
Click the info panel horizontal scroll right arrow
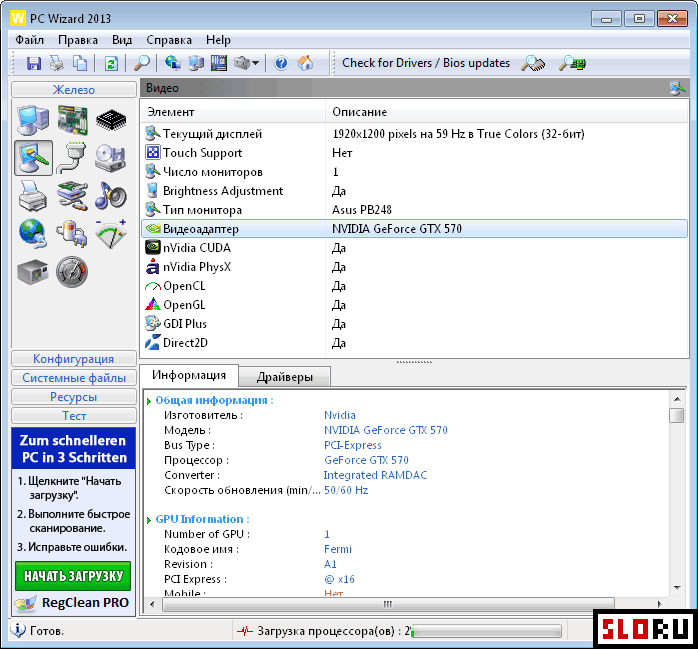point(660,604)
